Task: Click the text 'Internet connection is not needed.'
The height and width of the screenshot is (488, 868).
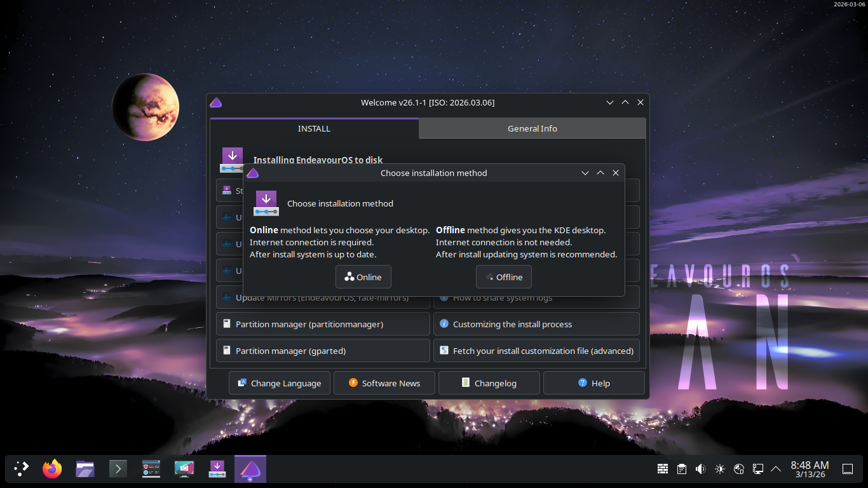Action: [504, 242]
